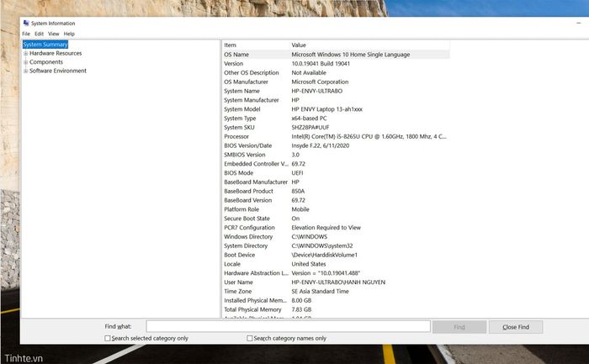Select the Software Environment tree item
Screen dimensions: 589x364
tap(58, 71)
